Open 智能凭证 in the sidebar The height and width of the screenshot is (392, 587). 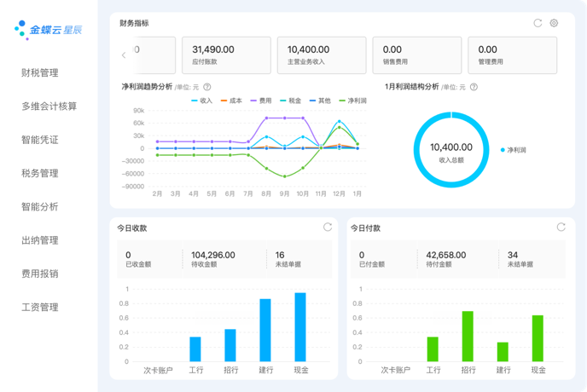(x=40, y=140)
